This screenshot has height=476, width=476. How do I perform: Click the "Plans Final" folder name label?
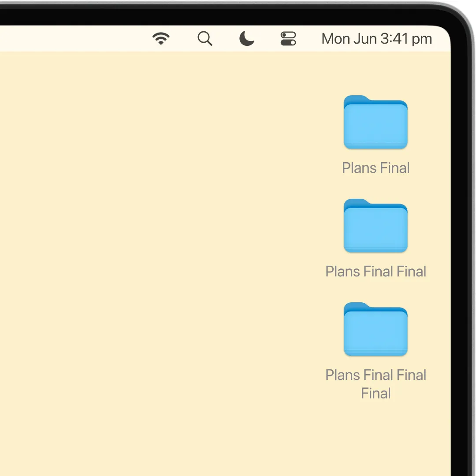coord(376,168)
